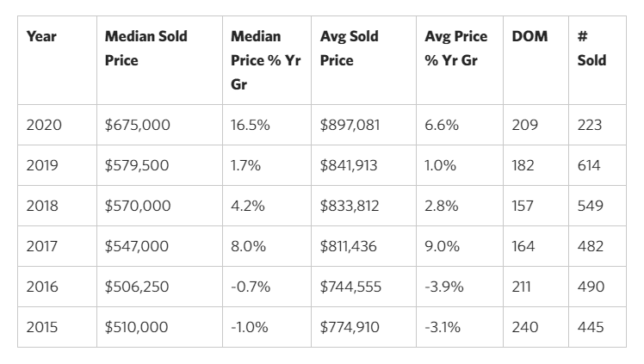Click the # Sold column header
This screenshot has width=644, height=364.
click(591, 49)
